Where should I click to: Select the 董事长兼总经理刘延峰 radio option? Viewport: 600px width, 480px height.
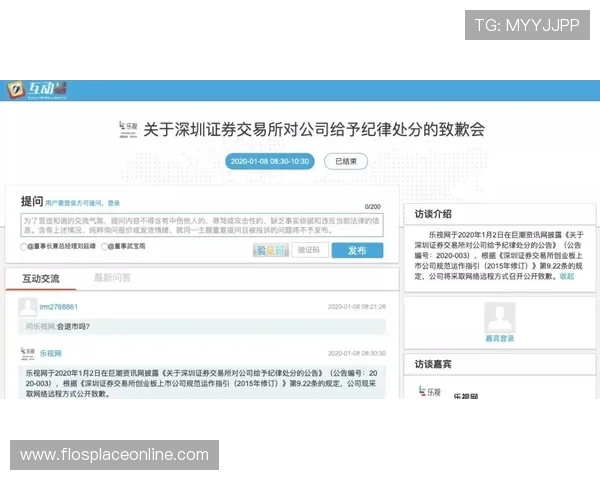[x=24, y=247]
